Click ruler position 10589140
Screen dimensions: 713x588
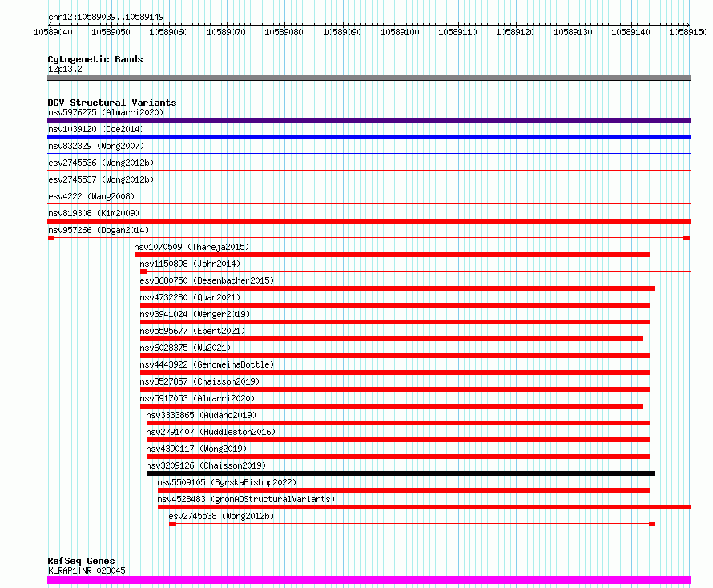point(631,32)
